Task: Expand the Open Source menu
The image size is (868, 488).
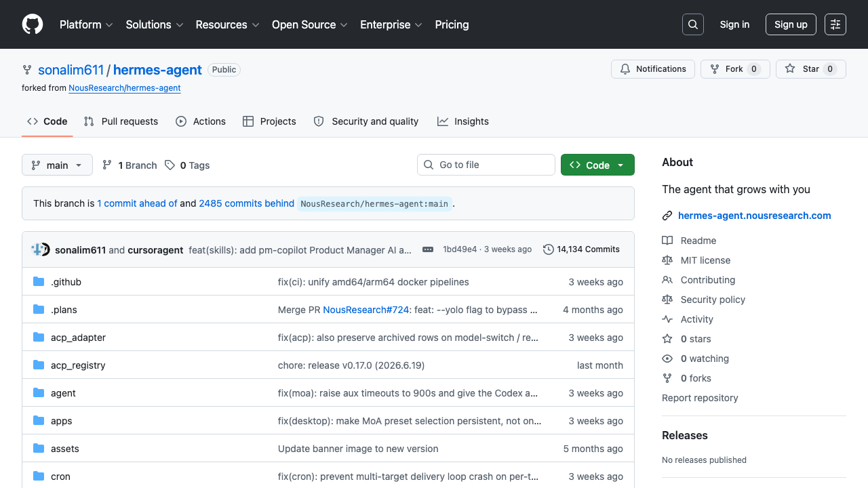Action: point(310,24)
